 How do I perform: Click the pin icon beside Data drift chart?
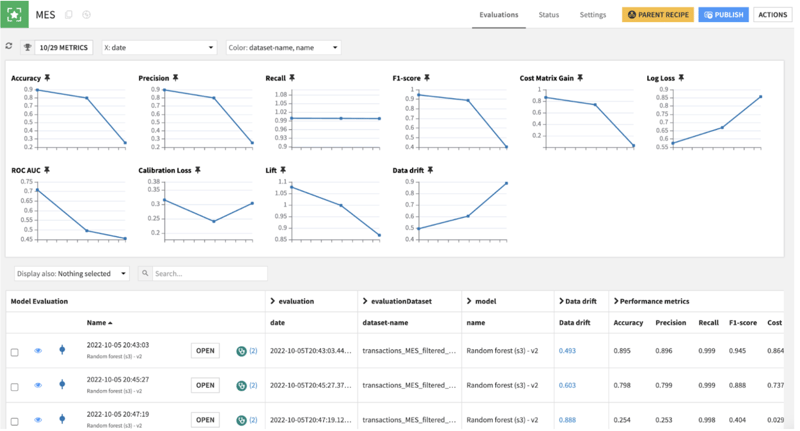click(x=430, y=170)
